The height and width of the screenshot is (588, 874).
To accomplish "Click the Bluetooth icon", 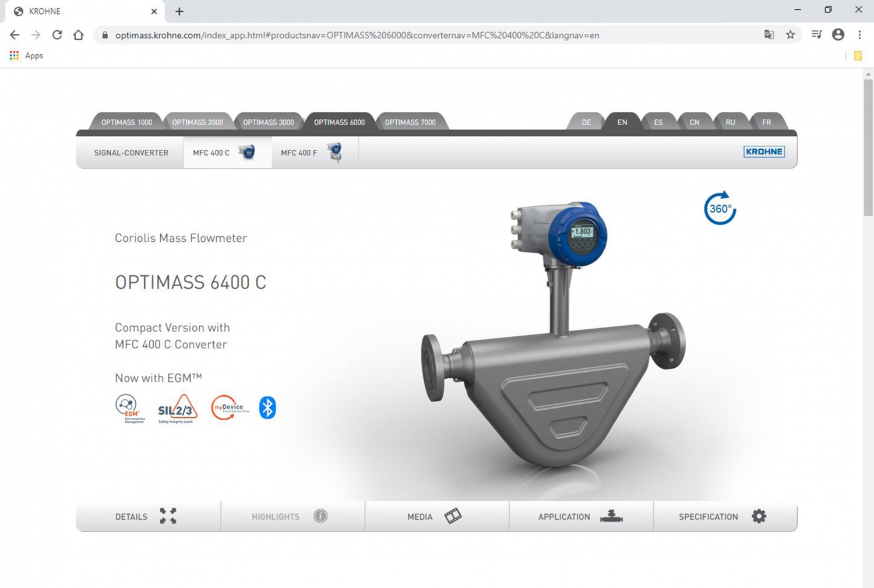I will [267, 407].
